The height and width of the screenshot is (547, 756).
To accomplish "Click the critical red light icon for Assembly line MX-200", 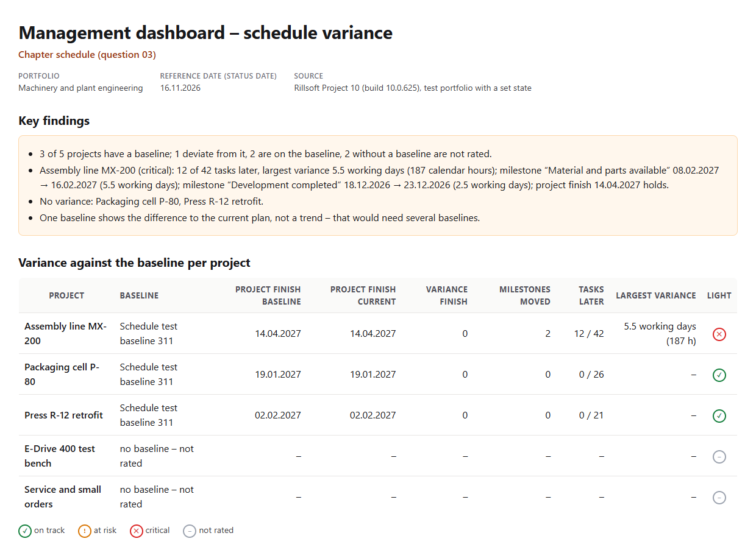I will [x=719, y=334].
